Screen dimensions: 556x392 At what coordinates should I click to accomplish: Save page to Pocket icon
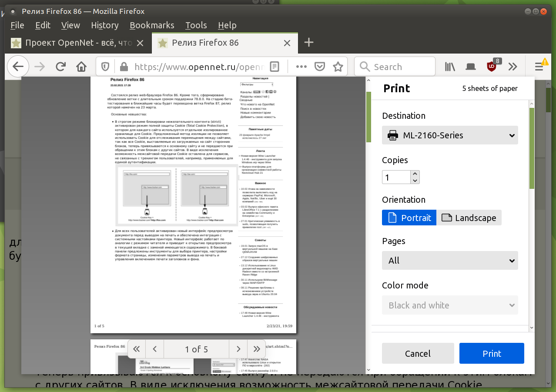[x=320, y=67]
